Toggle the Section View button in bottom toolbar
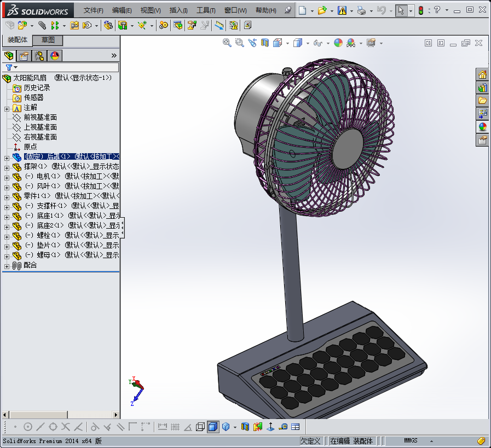491x448 pixels. point(245,427)
